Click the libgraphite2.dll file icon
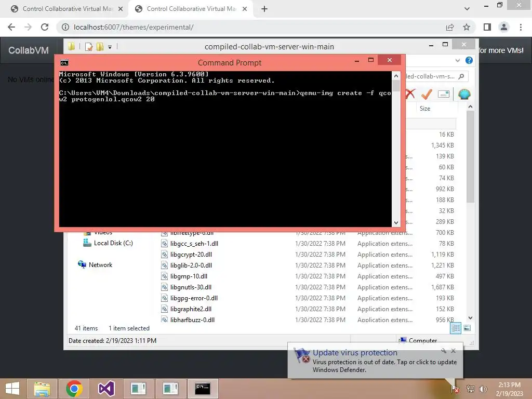This screenshot has width=532, height=399. click(x=164, y=309)
